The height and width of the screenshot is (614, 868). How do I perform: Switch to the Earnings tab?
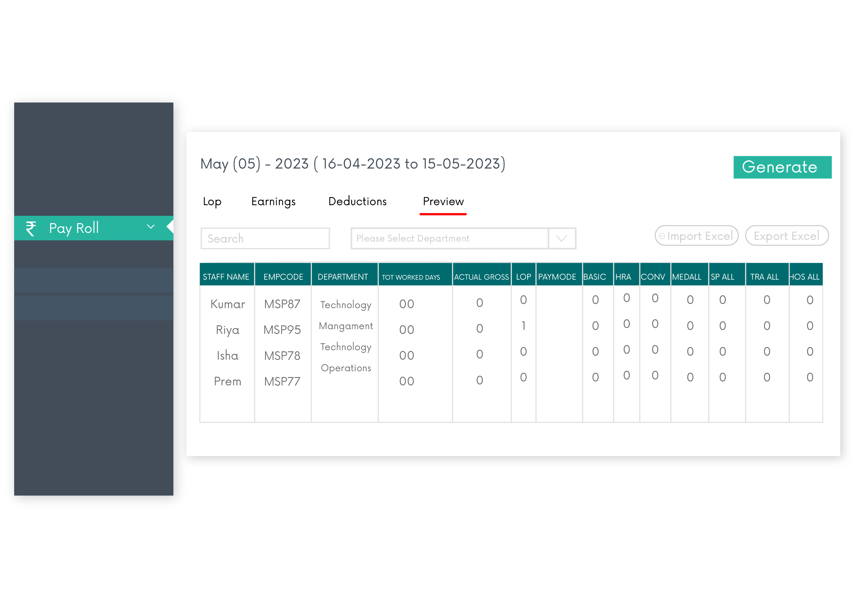coord(273,201)
